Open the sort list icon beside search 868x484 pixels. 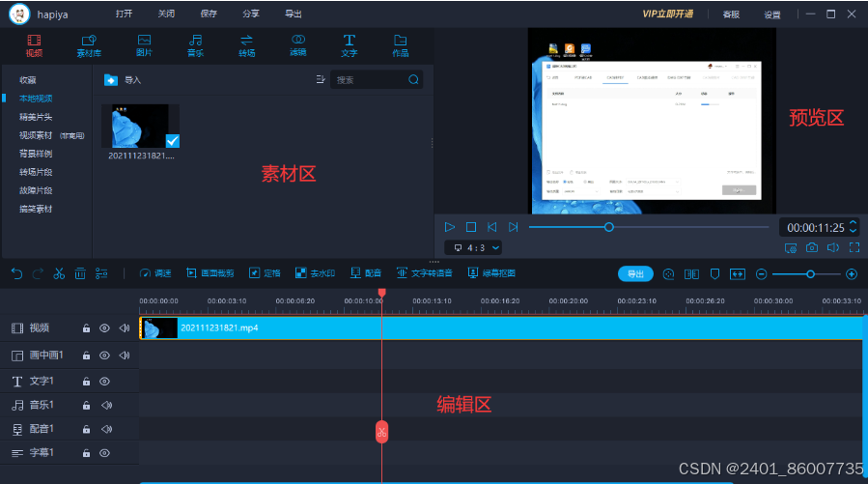pyautogui.click(x=320, y=80)
